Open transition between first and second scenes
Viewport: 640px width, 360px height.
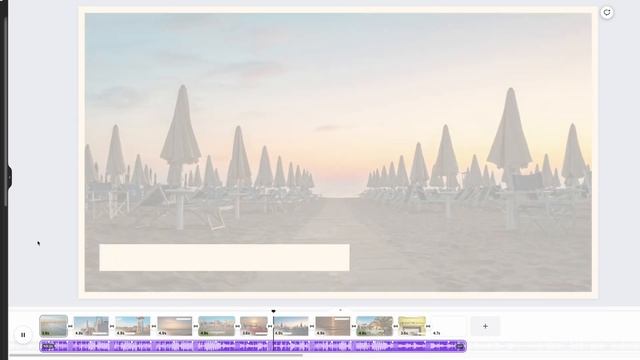point(70,326)
